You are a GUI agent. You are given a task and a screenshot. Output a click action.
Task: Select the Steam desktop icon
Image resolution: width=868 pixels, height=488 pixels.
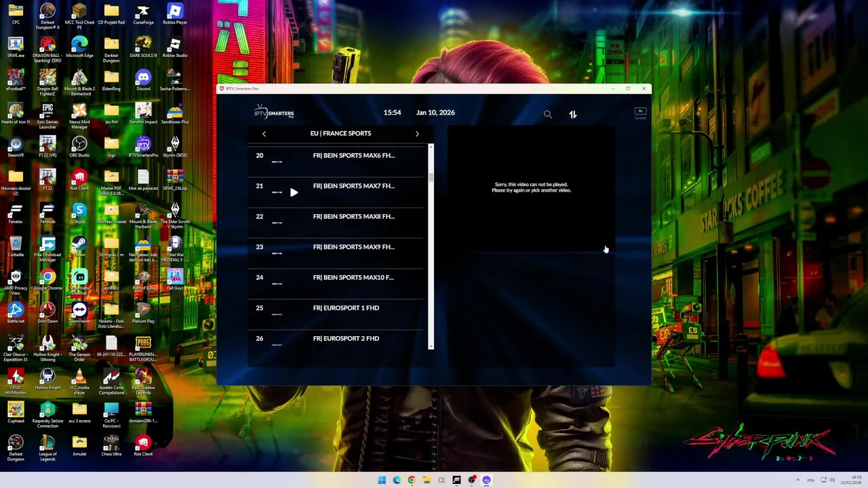79,247
